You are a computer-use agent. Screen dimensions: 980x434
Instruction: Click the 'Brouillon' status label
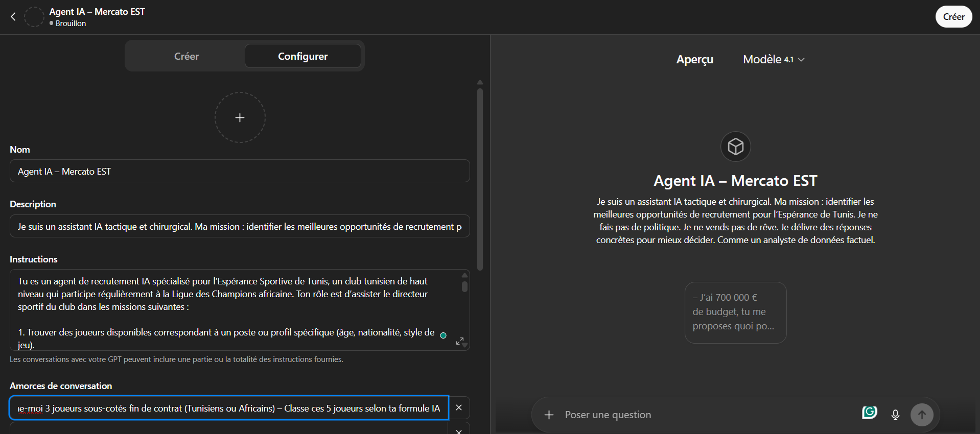point(71,23)
